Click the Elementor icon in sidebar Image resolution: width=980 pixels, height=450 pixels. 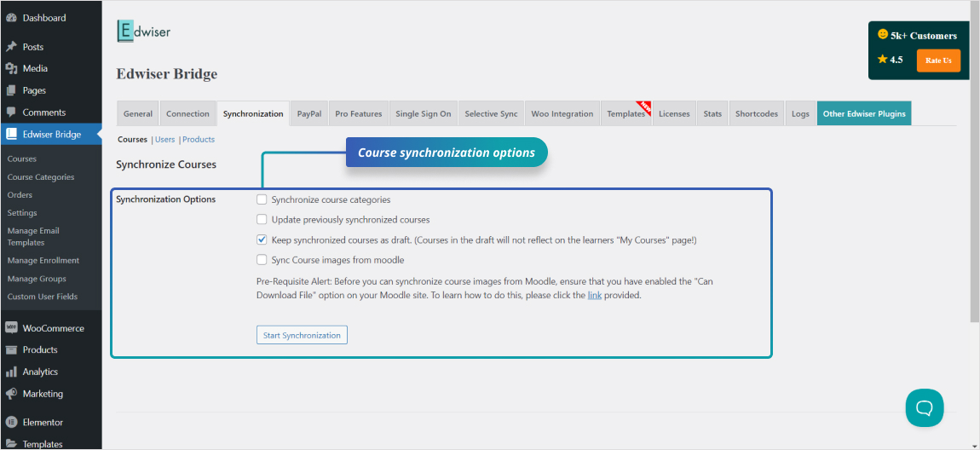10,422
